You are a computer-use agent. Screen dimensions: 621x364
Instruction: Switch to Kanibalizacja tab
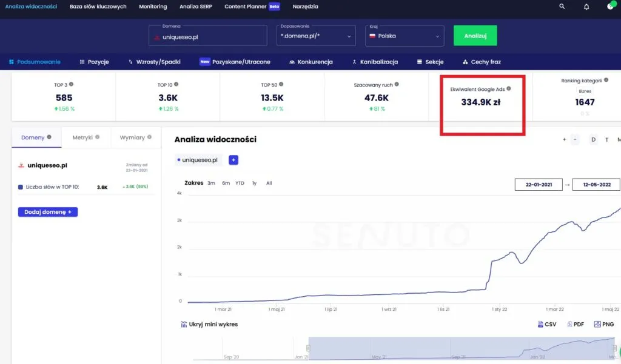tap(375, 62)
